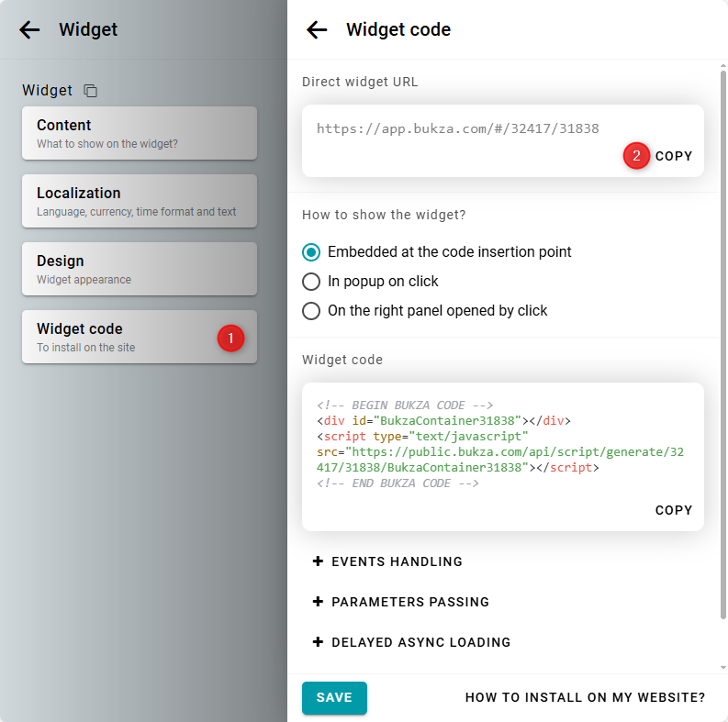The width and height of the screenshot is (728, 722).
Task: Expand the Events Handling section
Action: tap(397, 561)
